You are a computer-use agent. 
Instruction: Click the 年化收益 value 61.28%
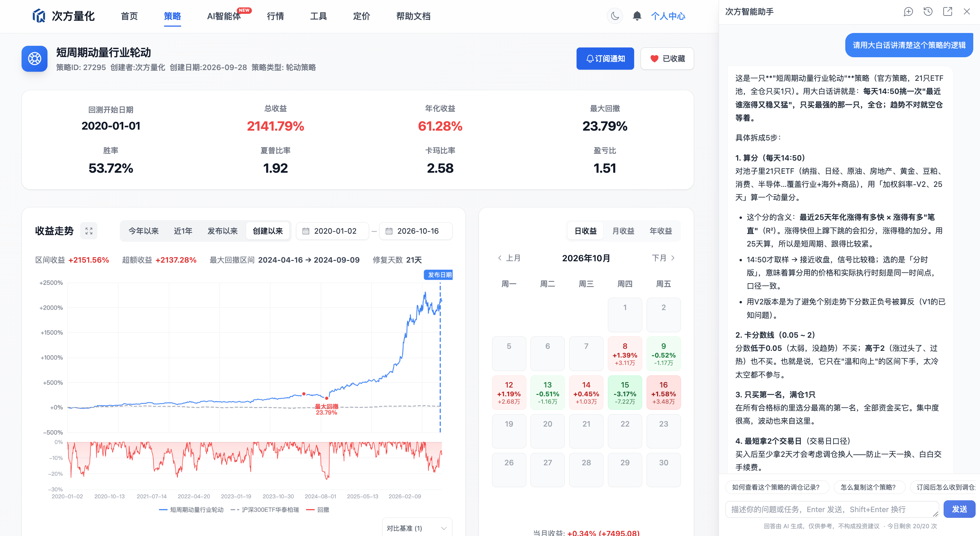coord(440,126)
